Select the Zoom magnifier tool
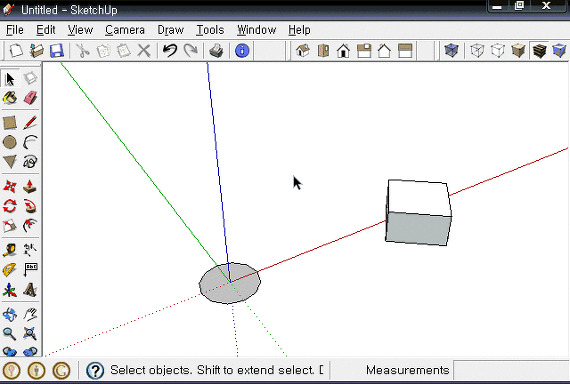 coord(10,334)
